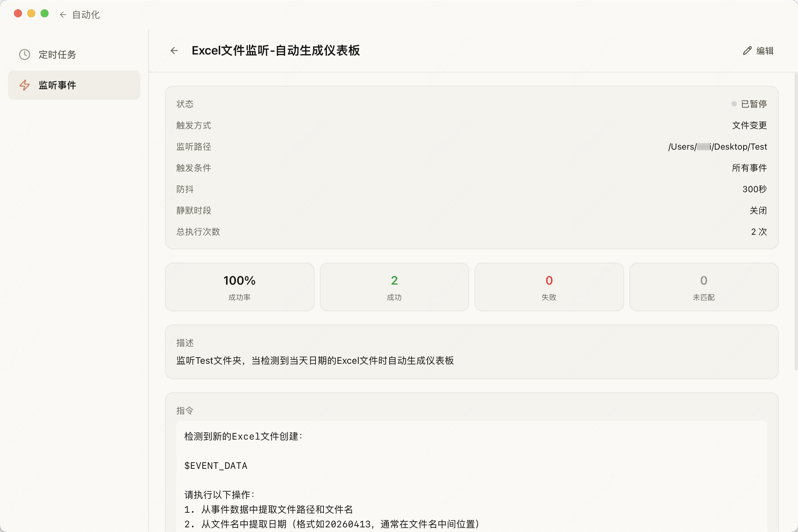Close the window with red button
798x532 pixels.
coord(18,13)
